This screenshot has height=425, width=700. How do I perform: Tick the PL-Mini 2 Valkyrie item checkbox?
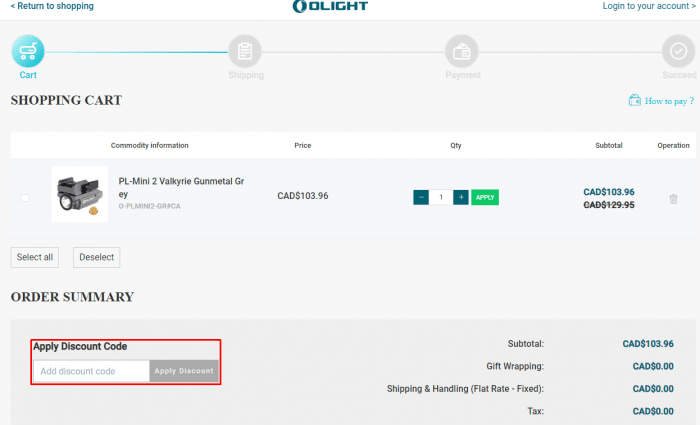tap(25, 198)
